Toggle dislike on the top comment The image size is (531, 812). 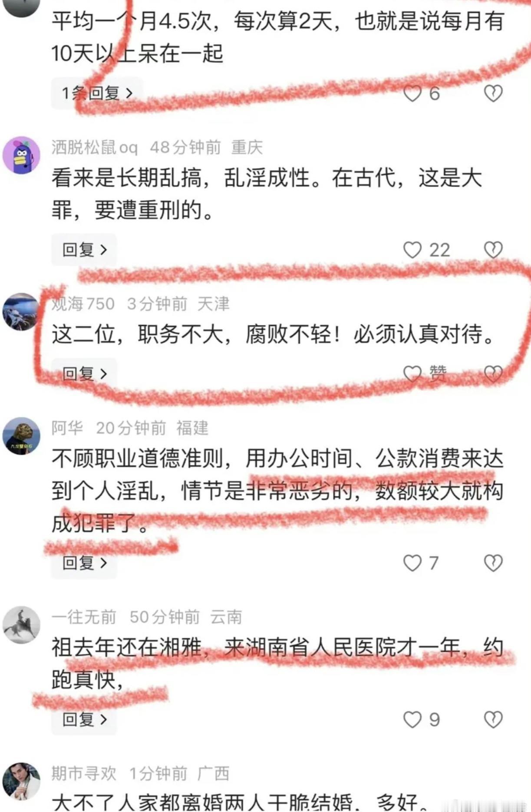(493, 93)
